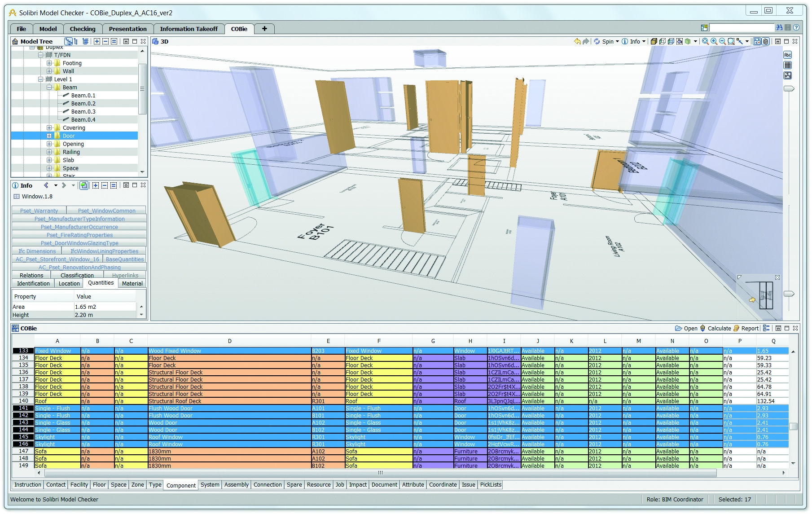This screenshot has height=514, width=812.
Task: Click the Zoom to fit magnifier icon
Action: (706, 41)
